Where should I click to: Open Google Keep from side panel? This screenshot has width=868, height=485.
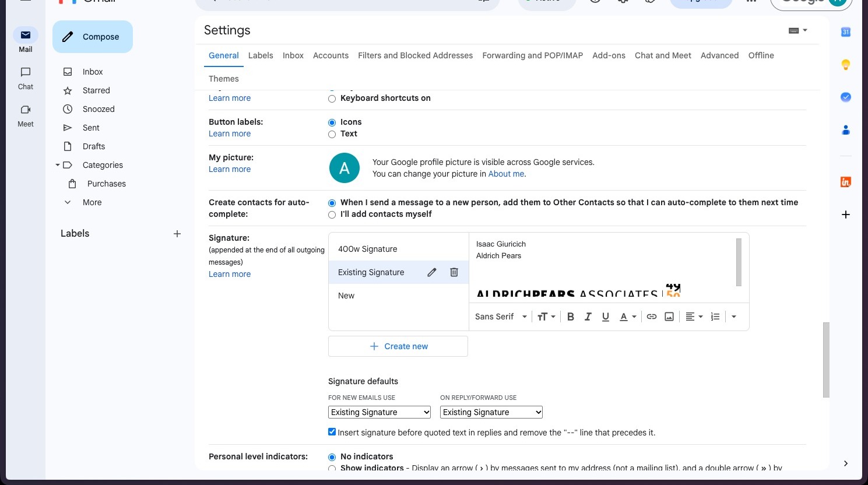(846, 65)
